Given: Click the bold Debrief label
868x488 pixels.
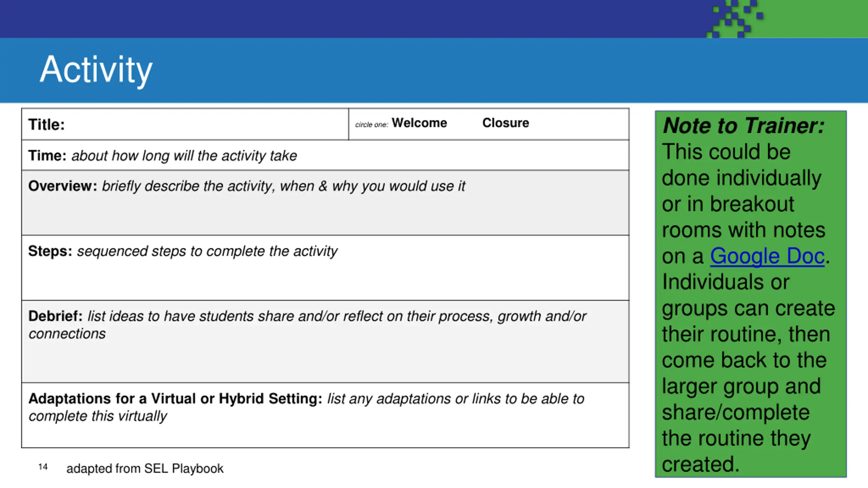Looking at the screenshot, I should (55, 316).
